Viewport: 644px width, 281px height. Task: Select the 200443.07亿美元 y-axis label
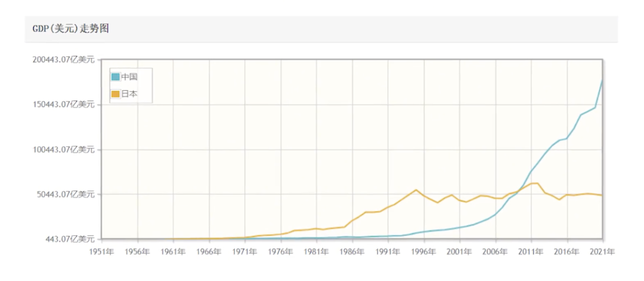[64, 60]
